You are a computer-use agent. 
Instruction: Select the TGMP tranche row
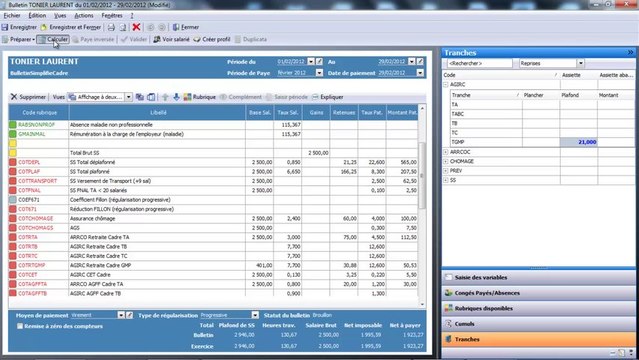click(542, 142)
